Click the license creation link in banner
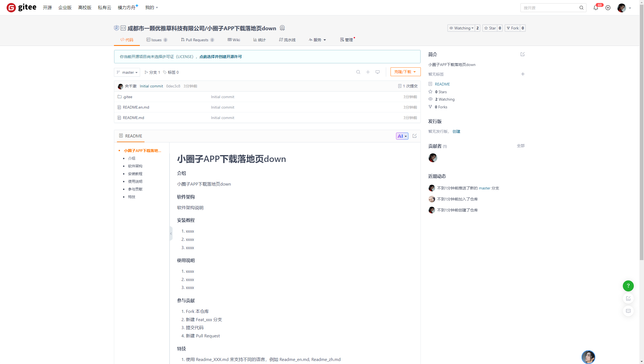 tap(220, 57)
